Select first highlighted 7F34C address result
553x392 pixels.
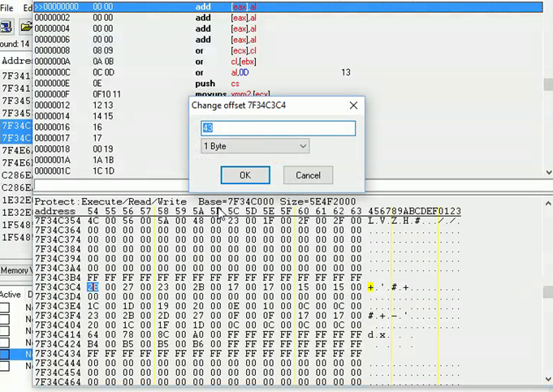point(16,126)
